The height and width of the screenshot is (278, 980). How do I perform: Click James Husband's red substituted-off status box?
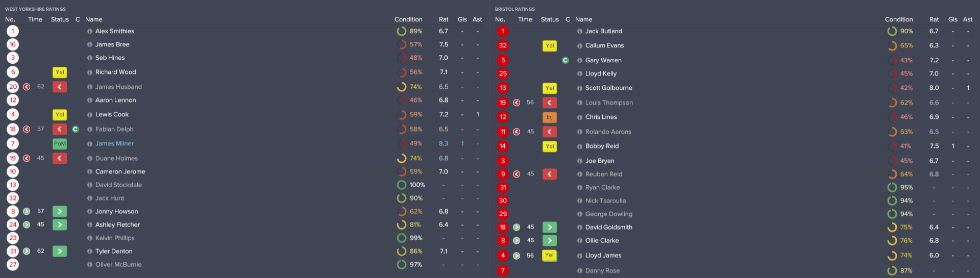point(60,87)
